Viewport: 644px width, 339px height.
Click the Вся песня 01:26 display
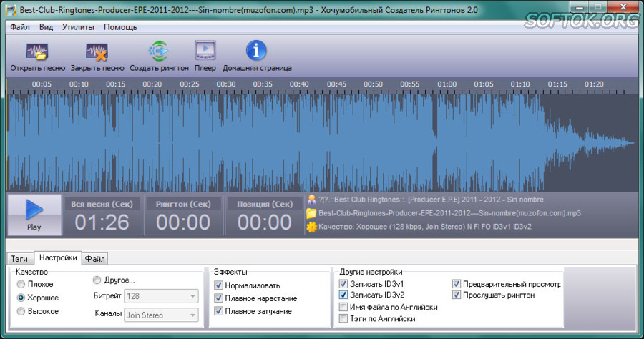click(x=102, y=215)
